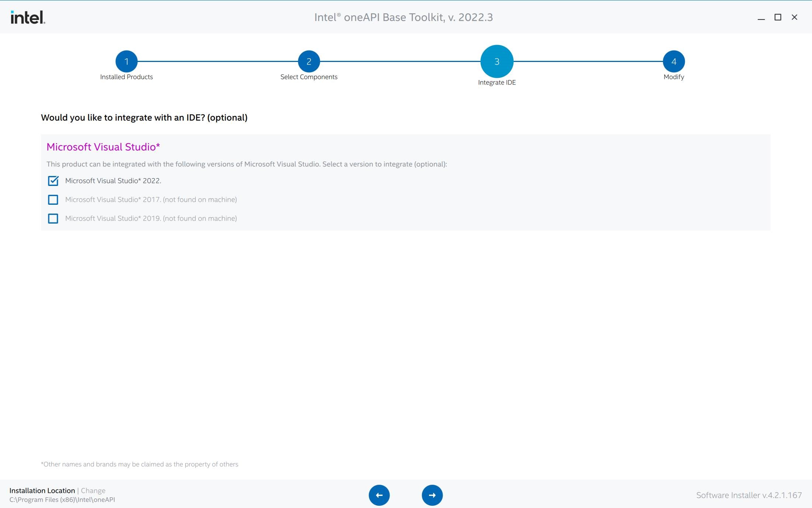The height and width of the screenshot is (508, 812).
Task: Select step 1 Installed Products circle
Action: click(127, 61)
